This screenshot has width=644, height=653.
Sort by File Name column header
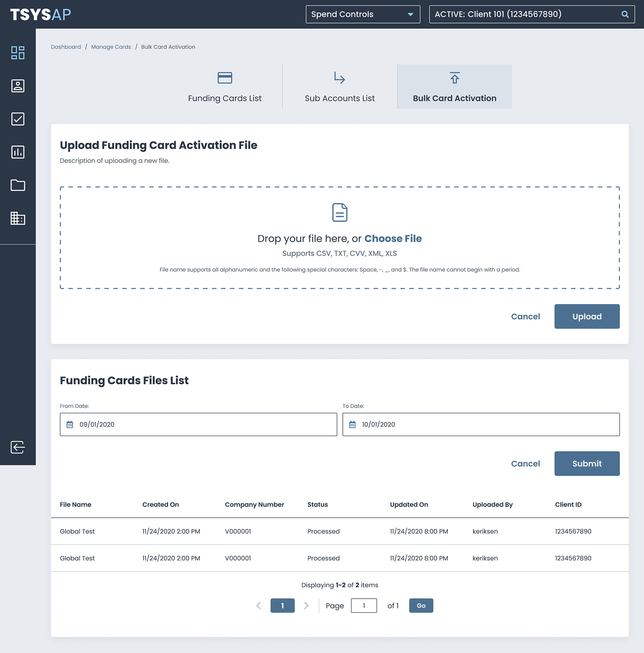tap(75, 504)
